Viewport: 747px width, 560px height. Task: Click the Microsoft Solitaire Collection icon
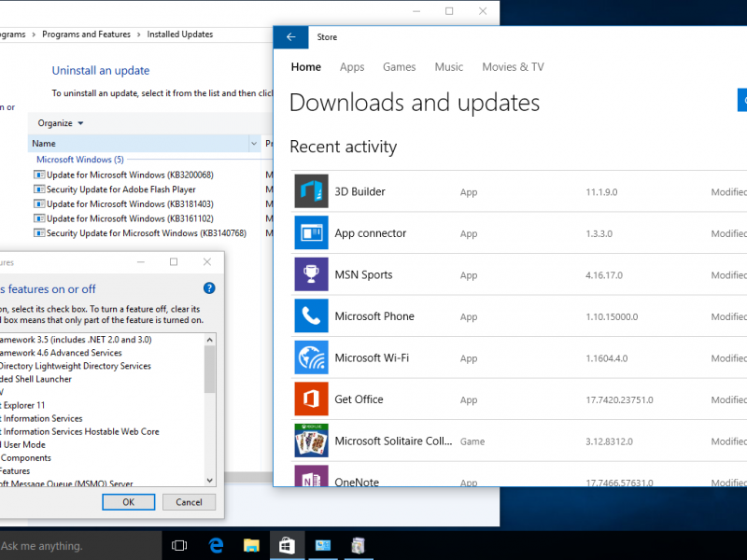[311, 441]
